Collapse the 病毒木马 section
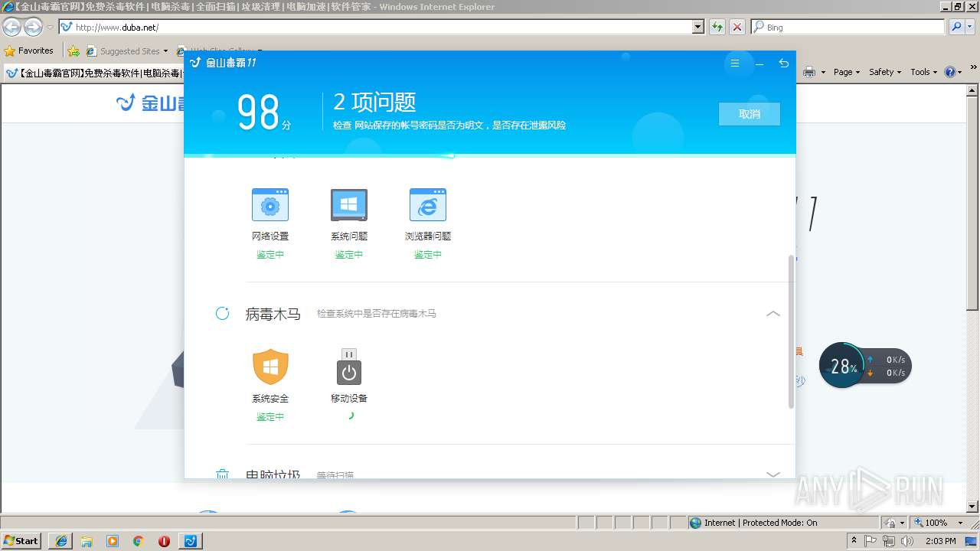This screenshot has width=980, height=551. 773,314
